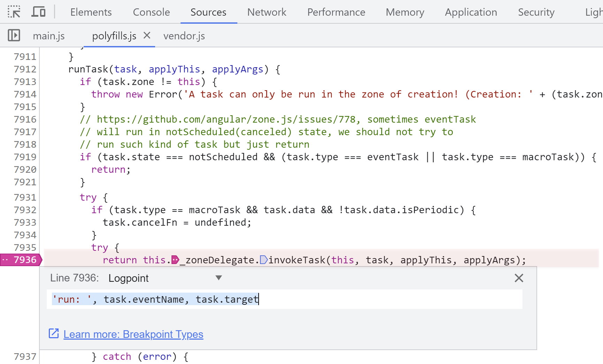The width and height of the screenshot is (603, 364).
Task: Switch to the Network panel tab
Action: [x=267, y=12]
